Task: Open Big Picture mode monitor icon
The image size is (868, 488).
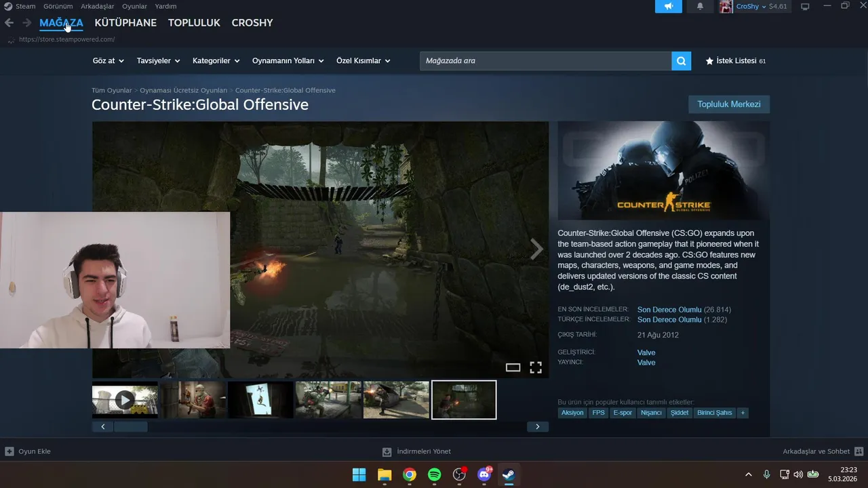Action: (805, 7)
